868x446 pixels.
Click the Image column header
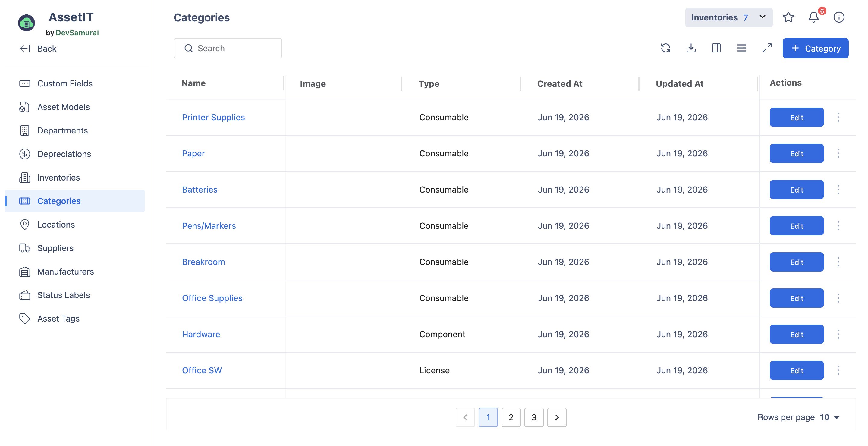tap(313, 83)
